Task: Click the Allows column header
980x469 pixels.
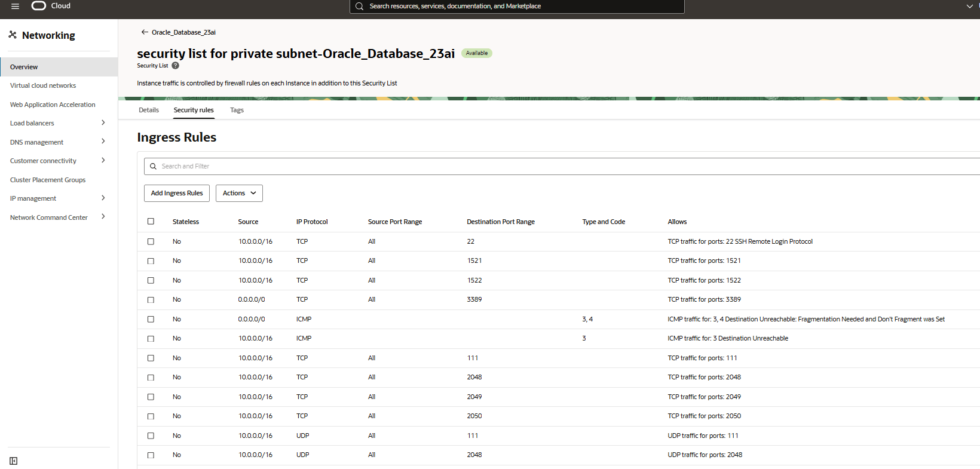Action: pos(677,222)
